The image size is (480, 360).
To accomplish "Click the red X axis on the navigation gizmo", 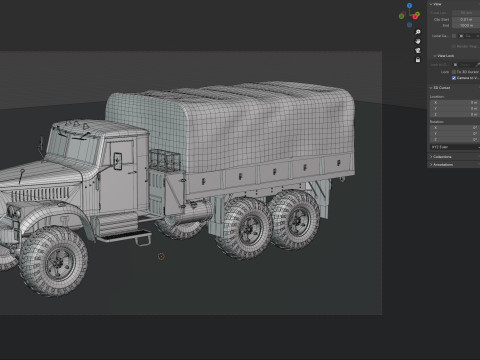I will (416, 16).
